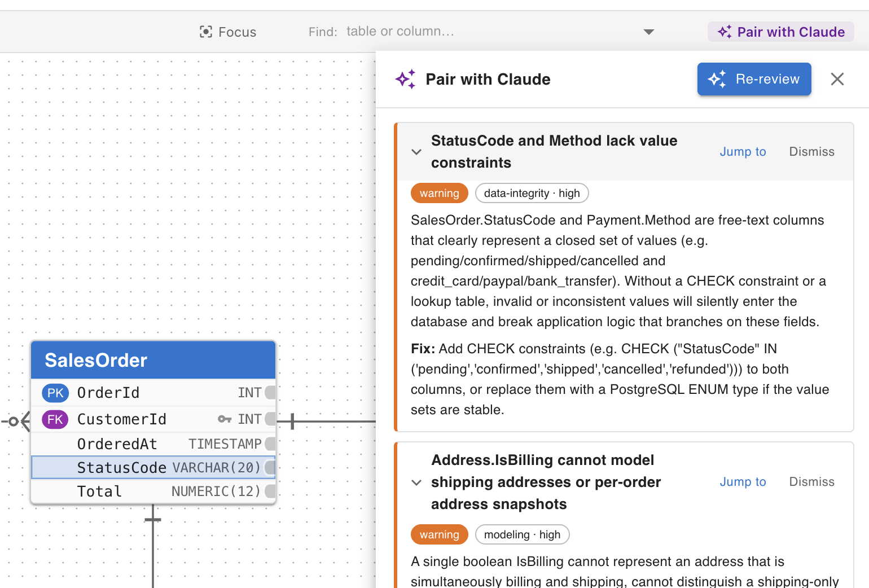Close the Pair with Claude panel

(x=837, y=79)
